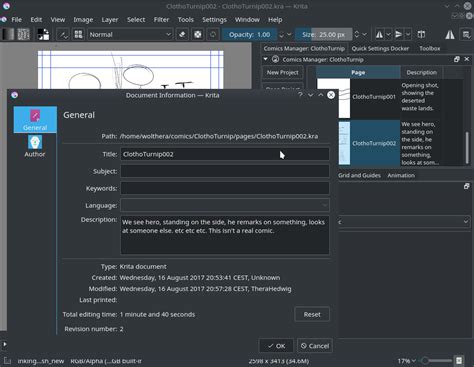Open horizontal mirror options dropdown

point(388,34)
